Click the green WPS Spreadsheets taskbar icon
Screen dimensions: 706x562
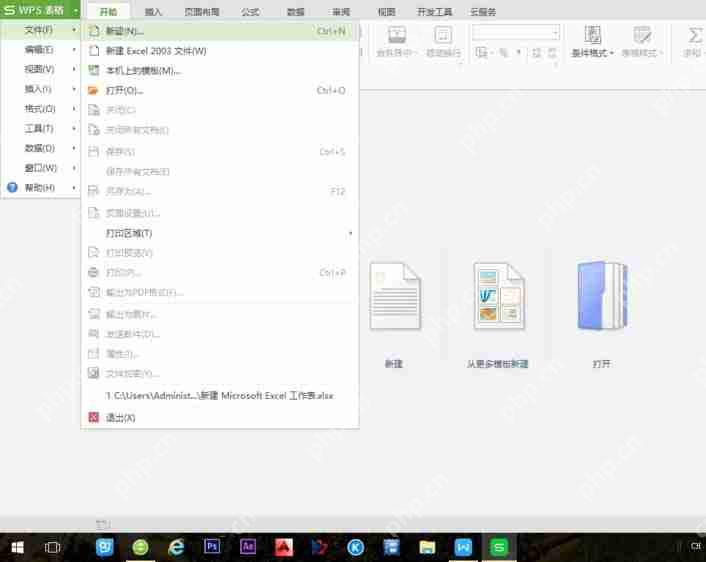tap(498, 547)
